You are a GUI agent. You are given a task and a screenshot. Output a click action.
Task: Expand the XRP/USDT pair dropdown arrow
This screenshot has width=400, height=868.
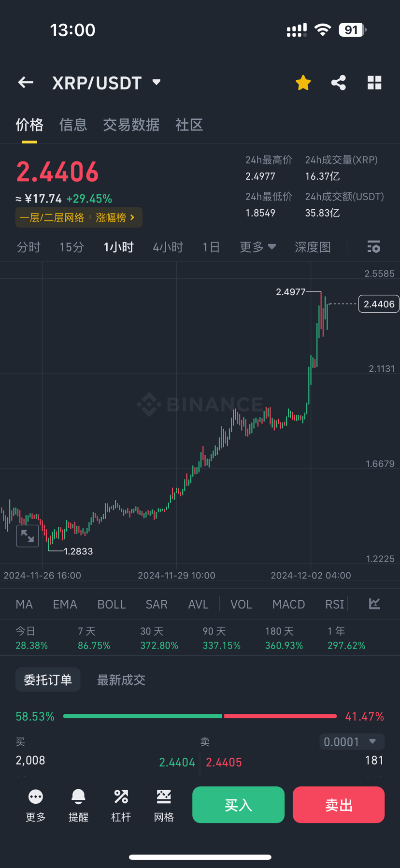point(157,82)
